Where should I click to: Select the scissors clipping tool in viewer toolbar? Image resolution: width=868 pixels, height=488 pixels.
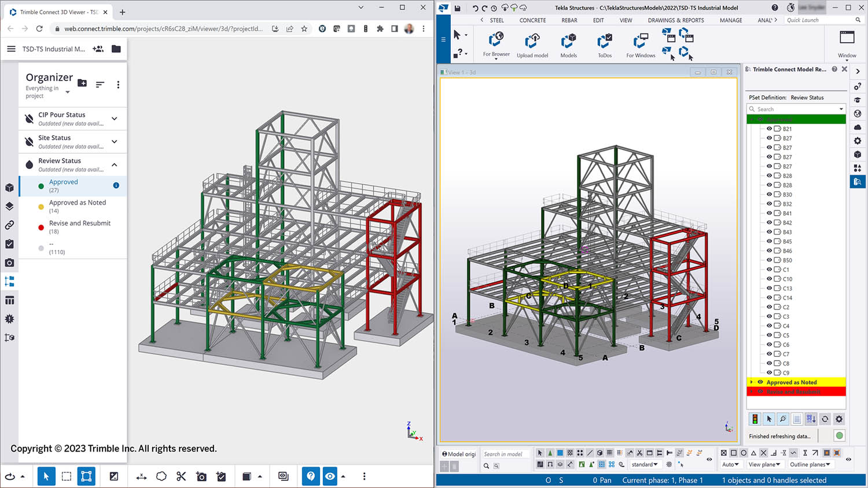click(x=181, y=476)
